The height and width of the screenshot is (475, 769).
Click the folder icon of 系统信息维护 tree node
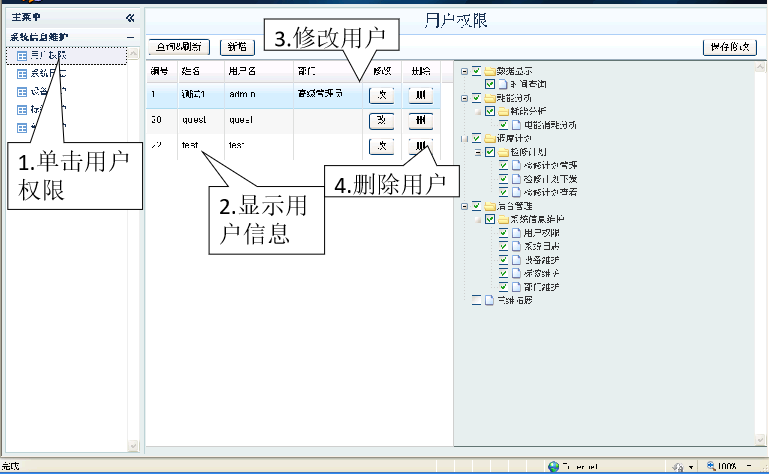pos(503,219)
